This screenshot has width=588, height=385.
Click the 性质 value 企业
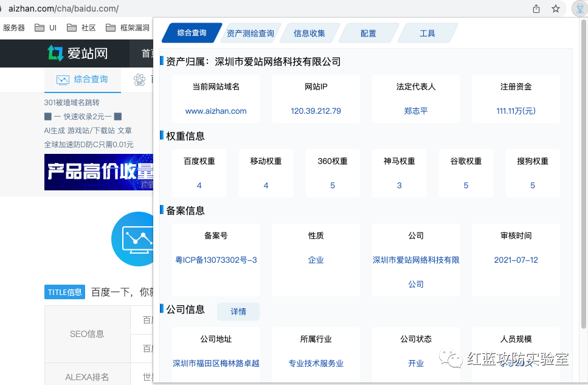tap(316, 260)
